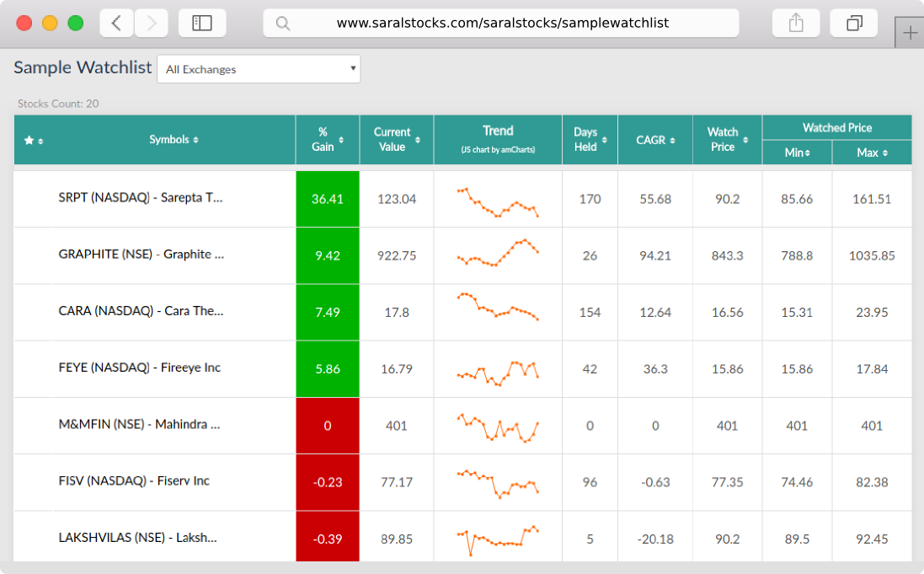Sort by Watched Price Min column

pos(798,153)
